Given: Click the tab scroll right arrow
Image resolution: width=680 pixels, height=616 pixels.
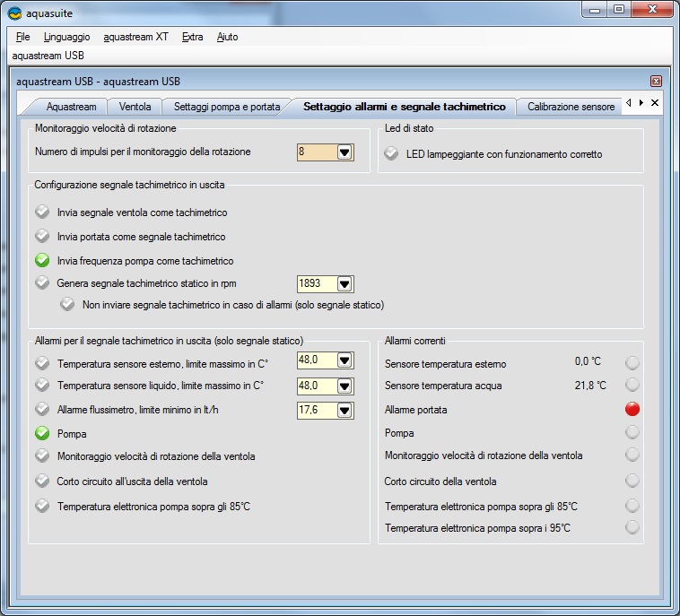Looking at the screenshot, I should click(x=641, y=103).
